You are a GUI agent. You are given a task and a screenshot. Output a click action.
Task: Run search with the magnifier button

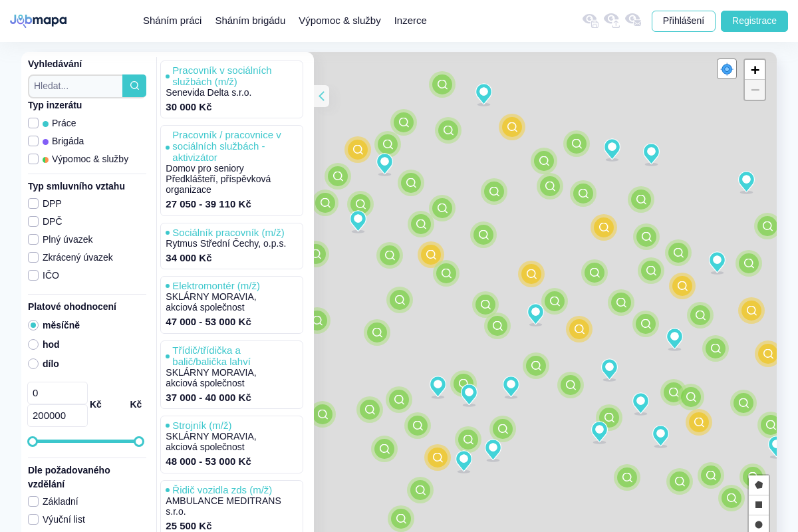(134, 86)
